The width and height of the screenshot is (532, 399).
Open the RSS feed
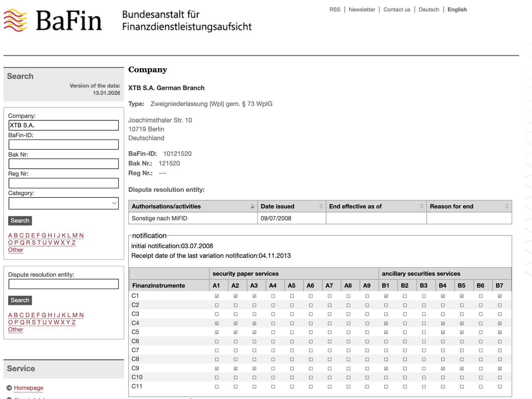pyautogui.click(x=335, y=9)
